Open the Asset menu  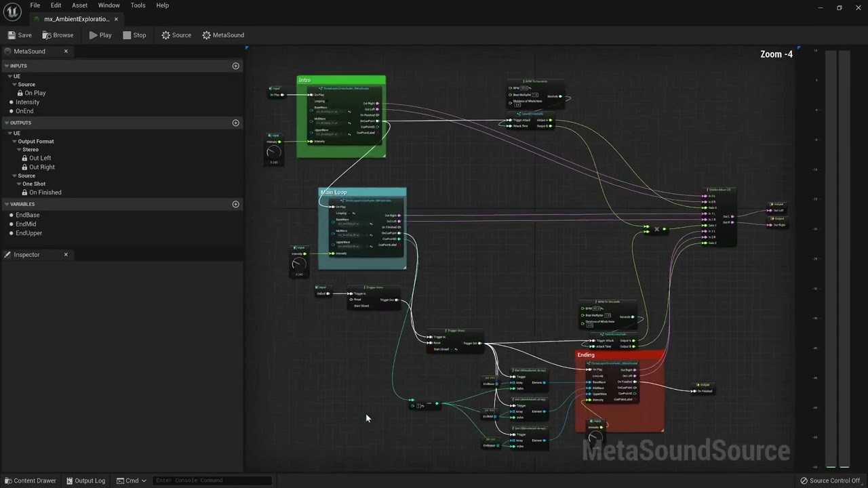click(79, 5)
